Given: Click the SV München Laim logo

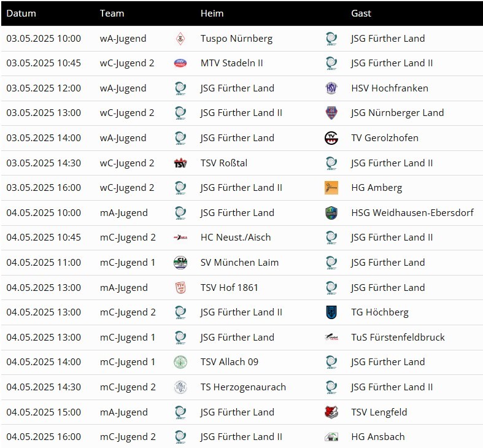Looking at the screenshot, I should click(x=180, y=263).
